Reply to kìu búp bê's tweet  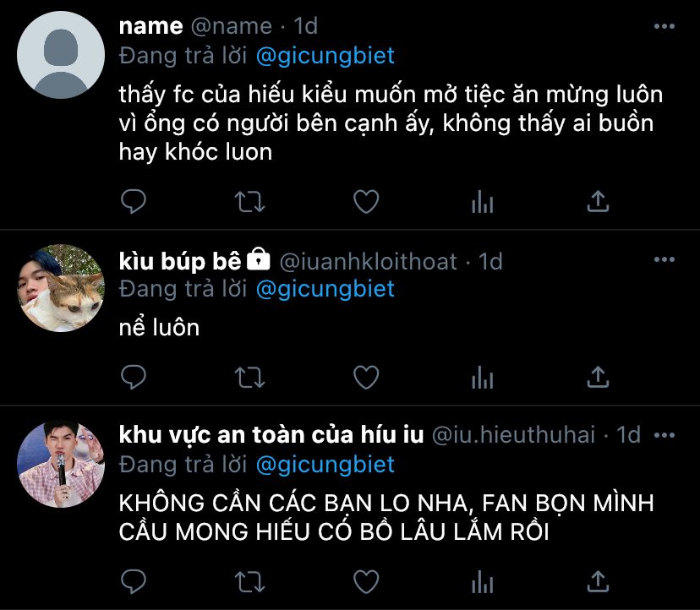(x=134, y=377)
